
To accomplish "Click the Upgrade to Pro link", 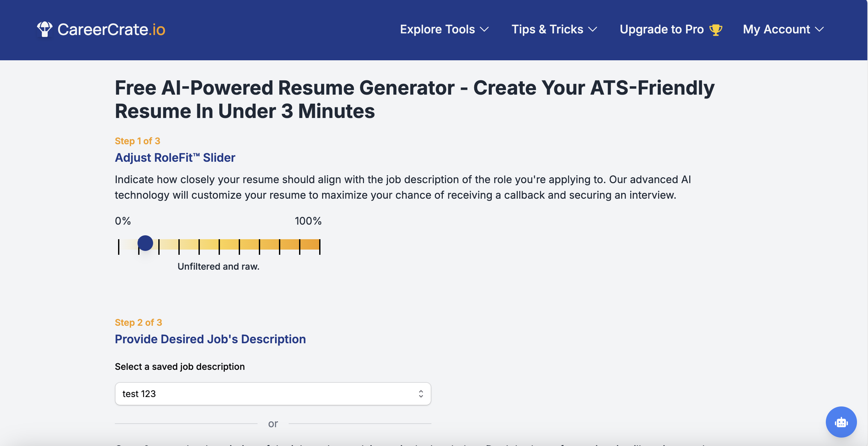I will tap(661, 29).
